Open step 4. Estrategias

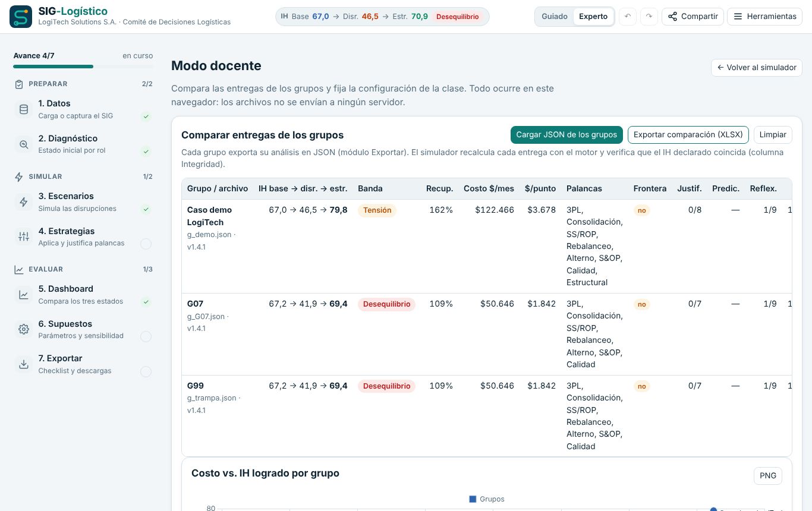click(x=83, y=237)
